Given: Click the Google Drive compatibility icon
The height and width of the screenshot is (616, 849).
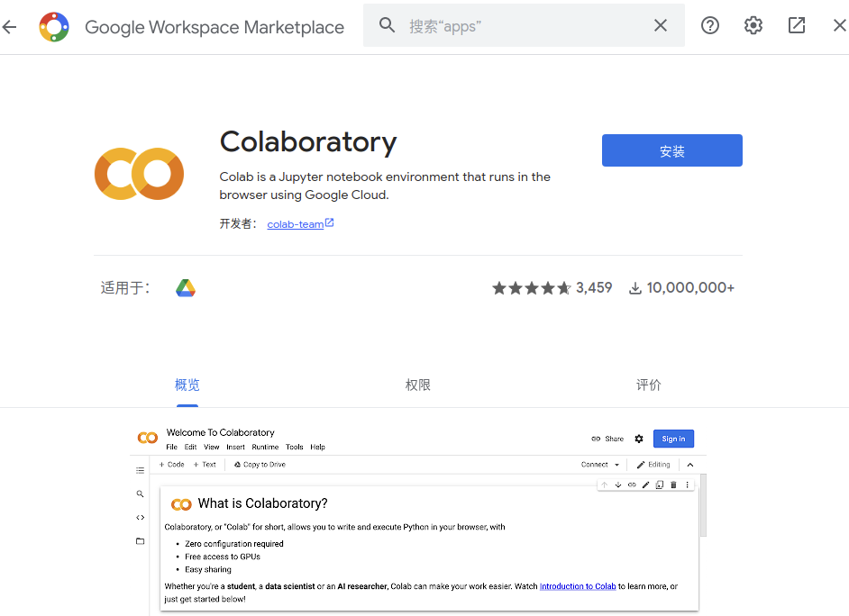Looking at the screenshot, I should point(185,287).
